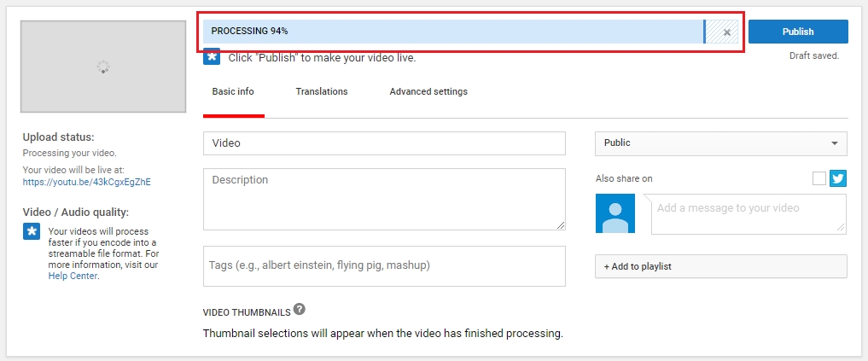Go to the Advanced settings tab

pyautogui.click(x=428, y=92)
